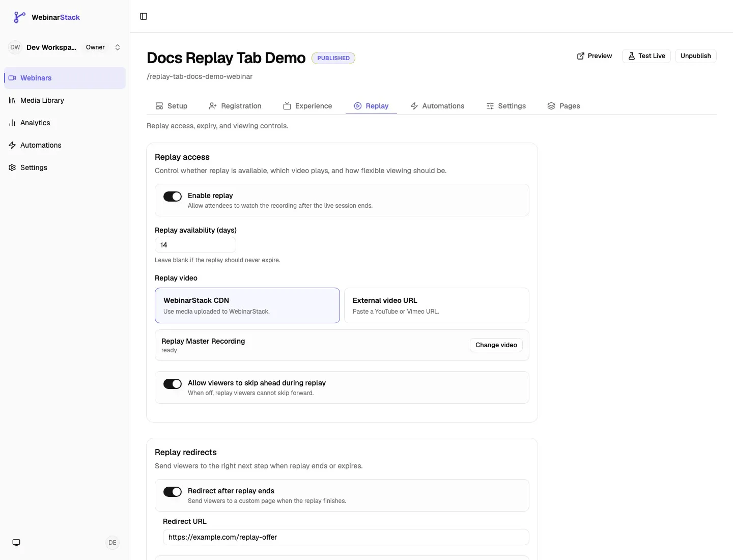Image resolution: width=733 pixels, height=560 pixels.
Task: Open the webinar Settings tab
Action: pos(506,106)
